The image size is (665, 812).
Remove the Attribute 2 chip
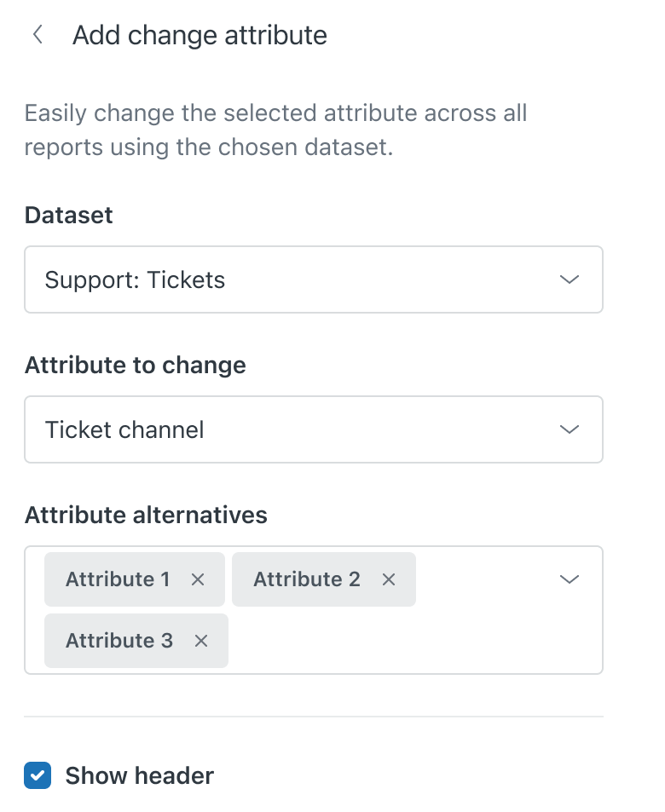(389, 579)
